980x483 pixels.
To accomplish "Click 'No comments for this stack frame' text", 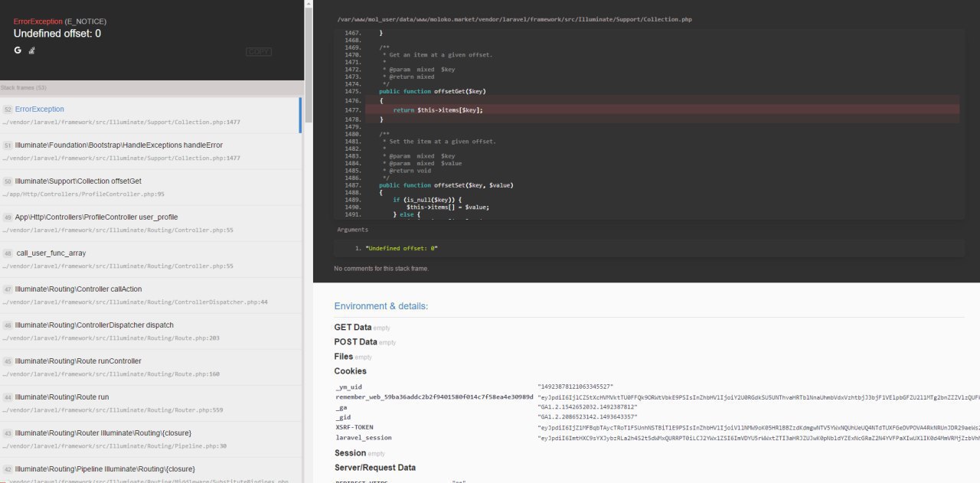I will coord(381,269).
